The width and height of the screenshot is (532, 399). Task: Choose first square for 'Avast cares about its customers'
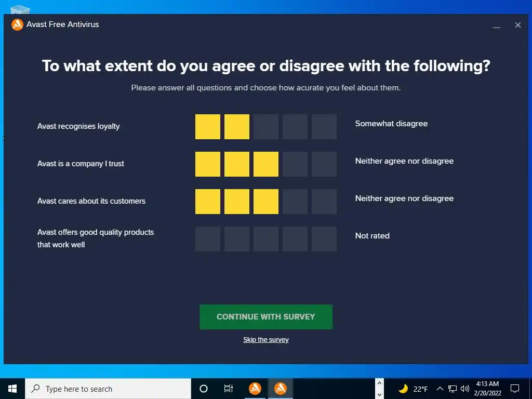(x=208, y=202)
